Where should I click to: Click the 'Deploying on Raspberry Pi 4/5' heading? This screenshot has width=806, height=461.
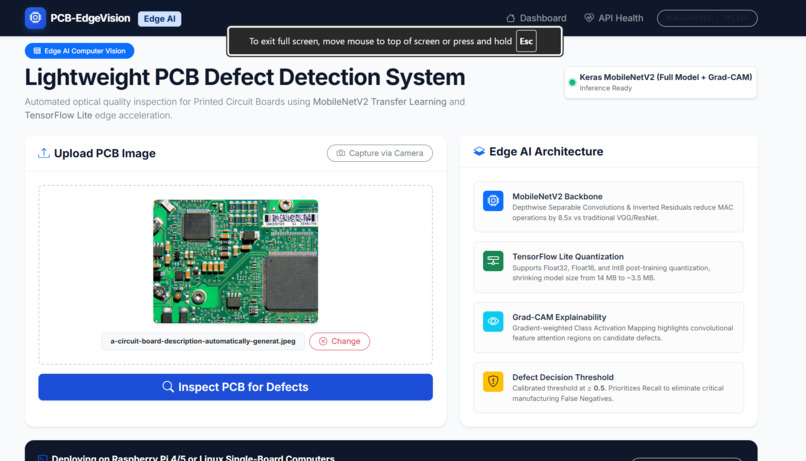click(193, 457)
